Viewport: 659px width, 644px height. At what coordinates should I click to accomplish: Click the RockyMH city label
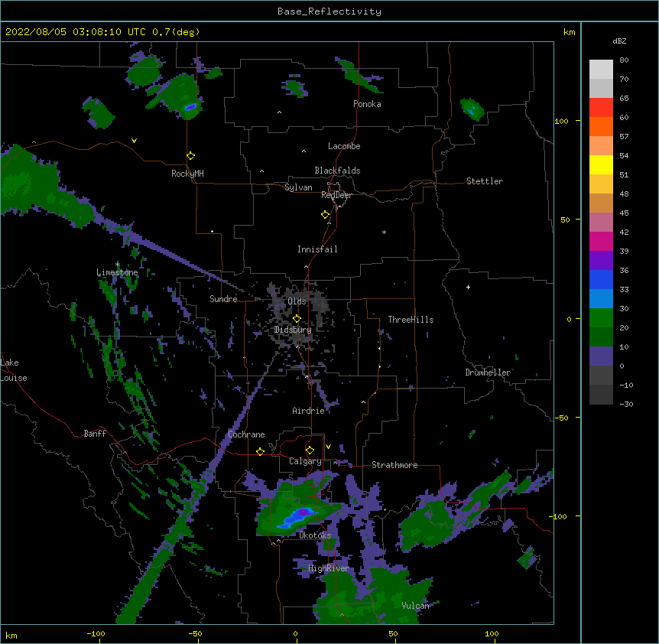point(187,174)
